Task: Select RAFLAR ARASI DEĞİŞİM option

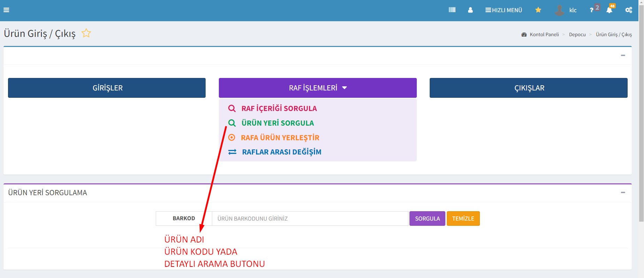Action: coord(281,152)
